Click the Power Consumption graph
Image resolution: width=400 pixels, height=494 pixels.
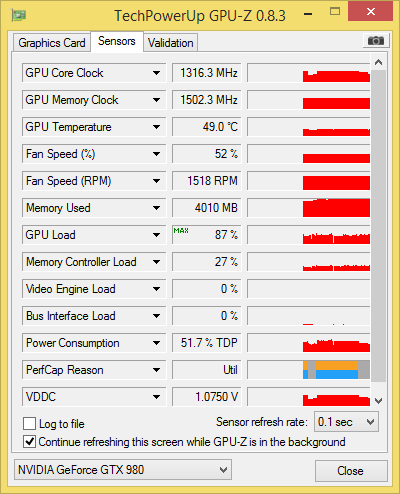tap(309, 343)
